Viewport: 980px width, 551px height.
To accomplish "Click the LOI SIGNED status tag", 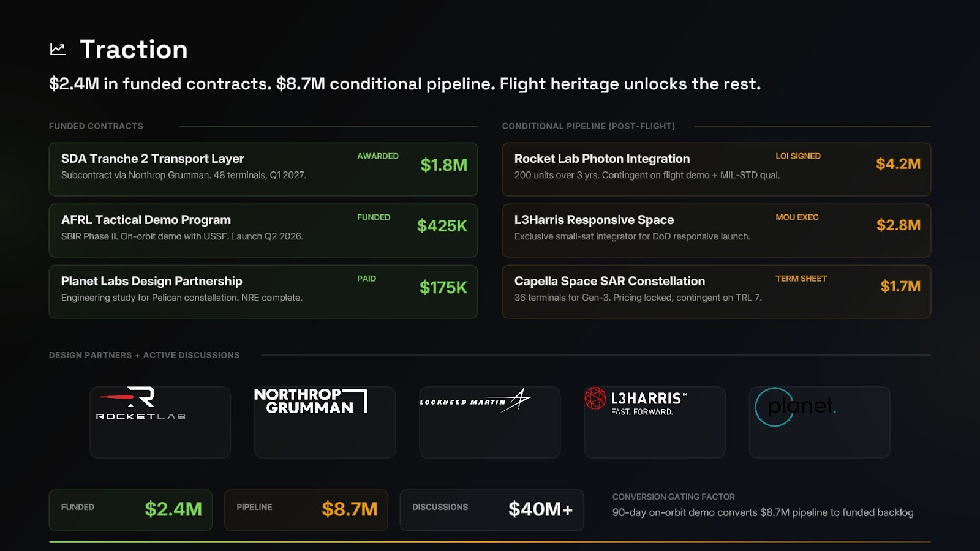I will coord(798,156).
